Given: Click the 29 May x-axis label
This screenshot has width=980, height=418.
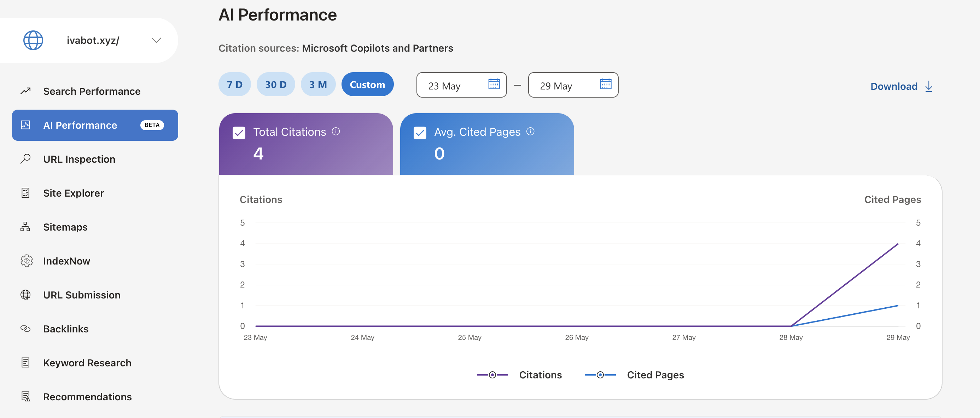Looking at the screenshot, I should (x=898, y=337).
